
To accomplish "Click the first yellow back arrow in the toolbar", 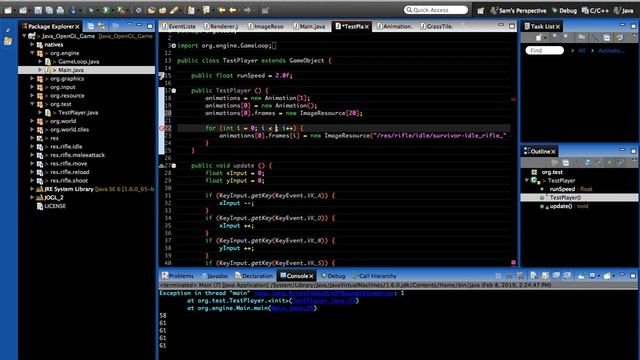I will 222,10.
